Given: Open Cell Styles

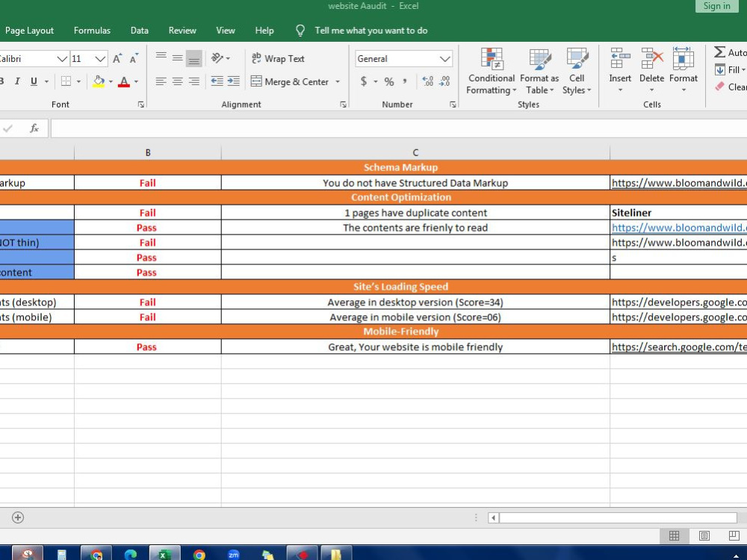Looking at the screenshot, I should coord(577,72).
